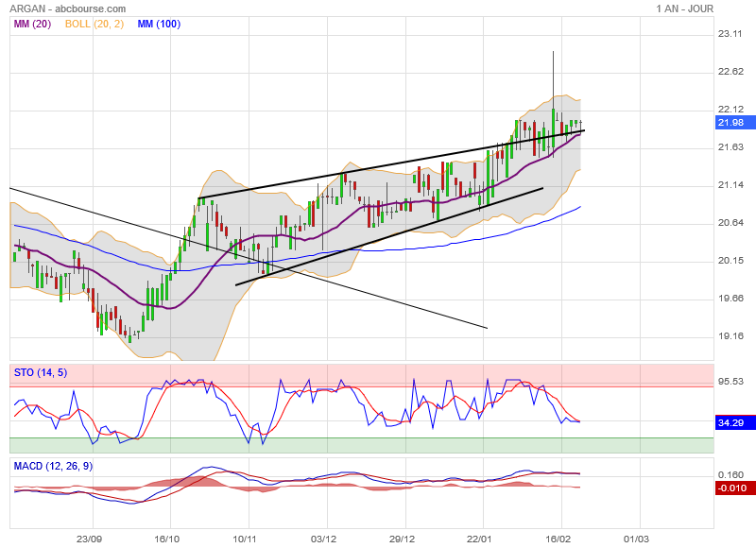Click the 03/12 date label
Screen dimensions: 756x548
[323, 539]
